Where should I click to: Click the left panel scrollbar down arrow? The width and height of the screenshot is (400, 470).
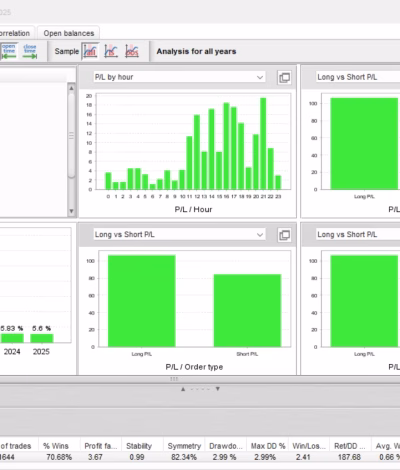pos(71,211)
